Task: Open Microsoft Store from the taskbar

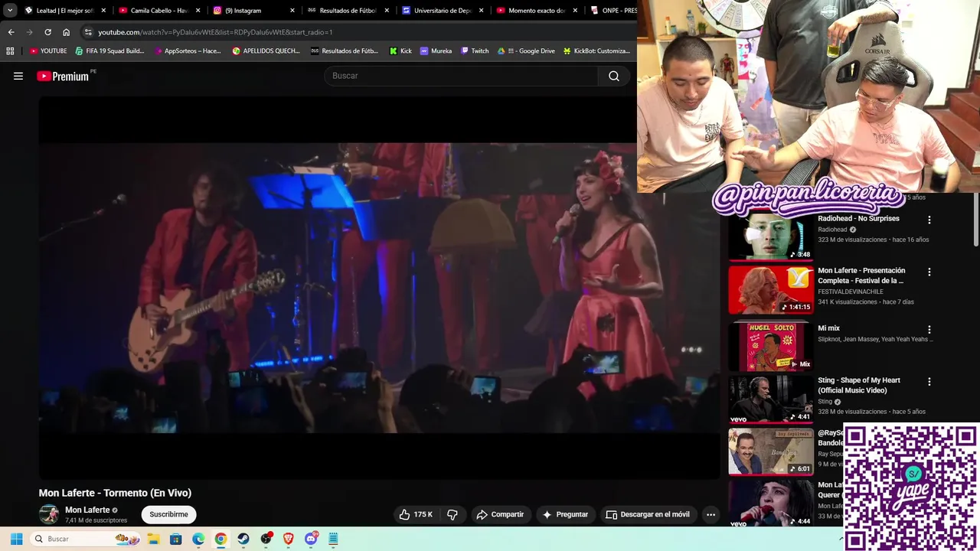Action: coord(176,539)
